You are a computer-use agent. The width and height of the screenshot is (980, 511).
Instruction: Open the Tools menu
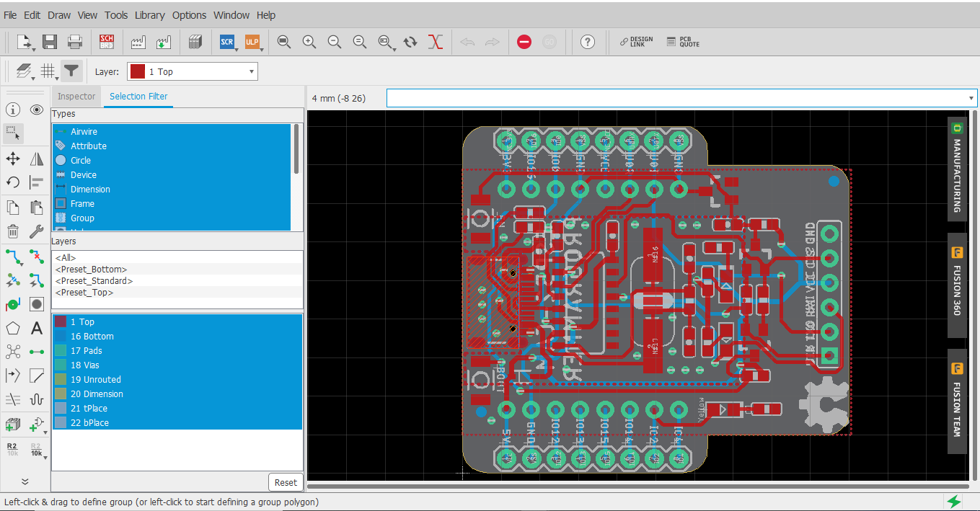pos(115,14)
